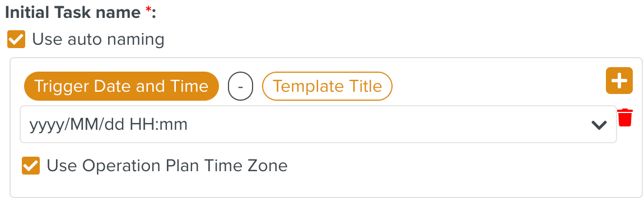Click the checkmark icon beside Use auto naming
This screenshot has height=207, width=644.
tap(16, 39)
